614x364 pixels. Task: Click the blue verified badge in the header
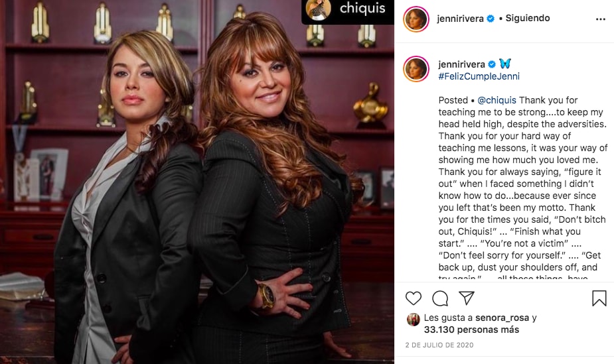[x=491, y=19]
